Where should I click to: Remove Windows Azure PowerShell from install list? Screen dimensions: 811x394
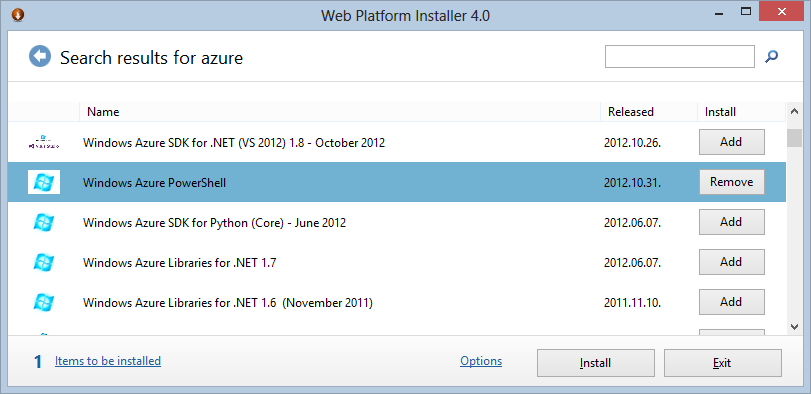(731, 182)
